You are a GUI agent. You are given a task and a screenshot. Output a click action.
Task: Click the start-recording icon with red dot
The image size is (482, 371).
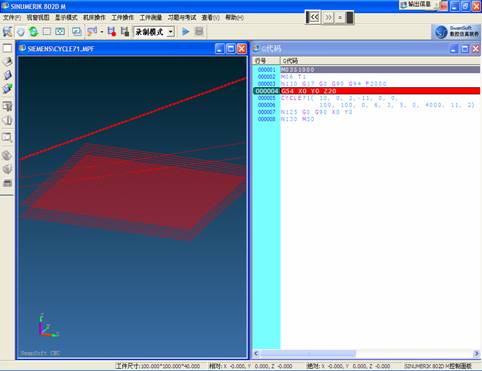pyautogui.click(x=112, y=32)
